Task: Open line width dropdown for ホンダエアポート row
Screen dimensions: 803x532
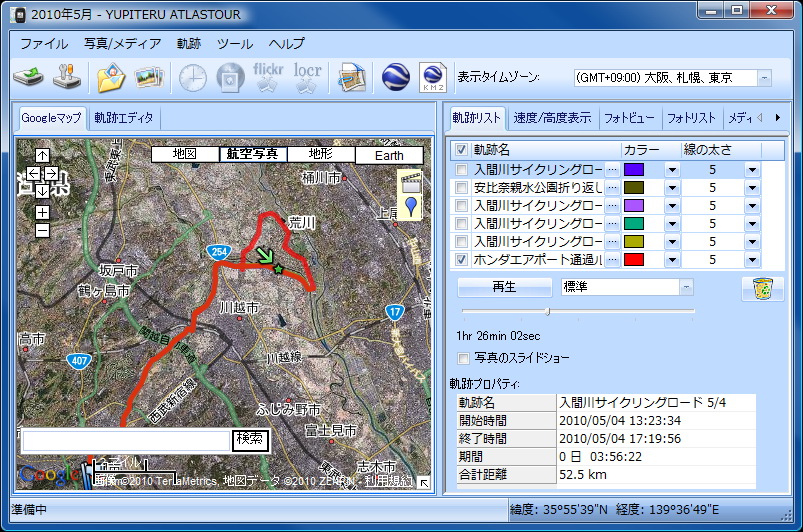Action: [752, 260]
